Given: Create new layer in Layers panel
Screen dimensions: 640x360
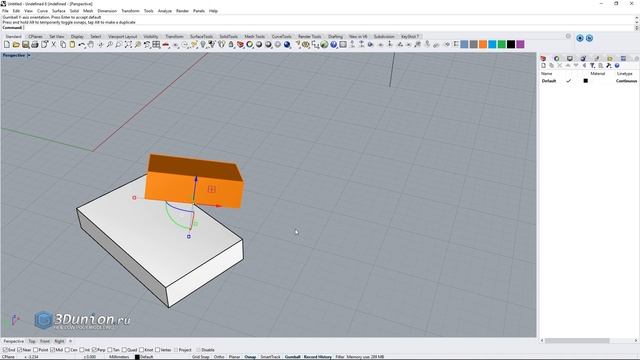Looking at the screenshot, I should pos(544,65).
